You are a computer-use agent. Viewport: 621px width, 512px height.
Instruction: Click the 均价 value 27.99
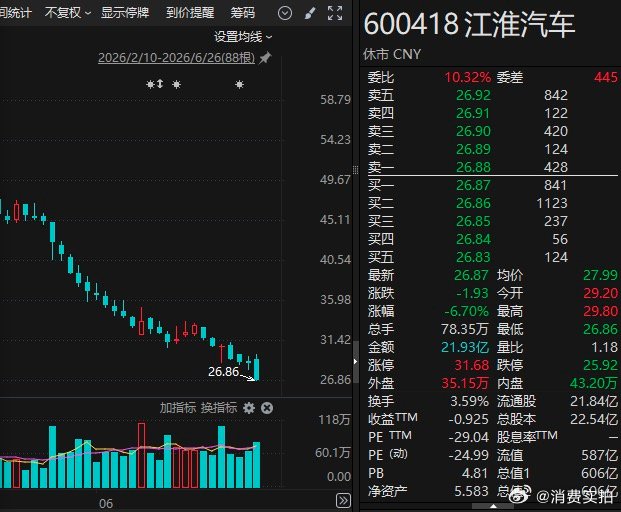600,275
